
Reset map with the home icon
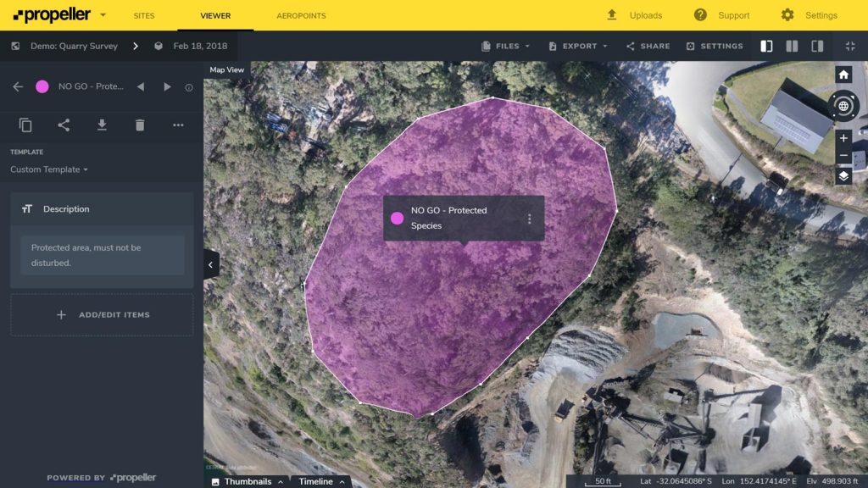click(843, 75)
